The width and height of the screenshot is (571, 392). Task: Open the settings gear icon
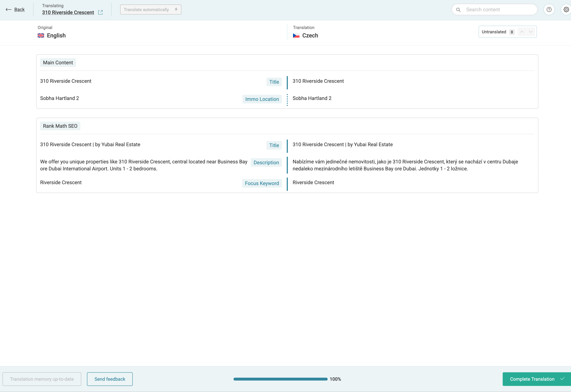pyautogui.click(x=566, y=9)
